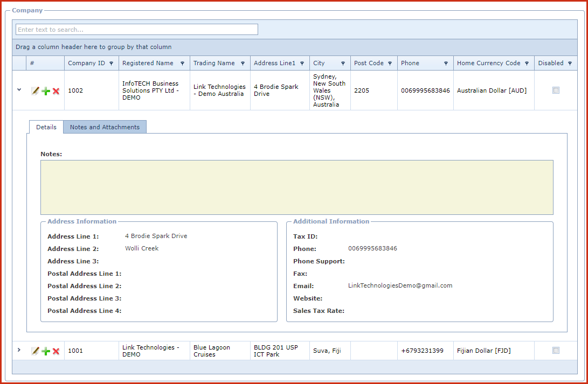This screenshot has height=384, width=588.
Task: Select Address Line 1 value in details
Action: click(156, 236)
